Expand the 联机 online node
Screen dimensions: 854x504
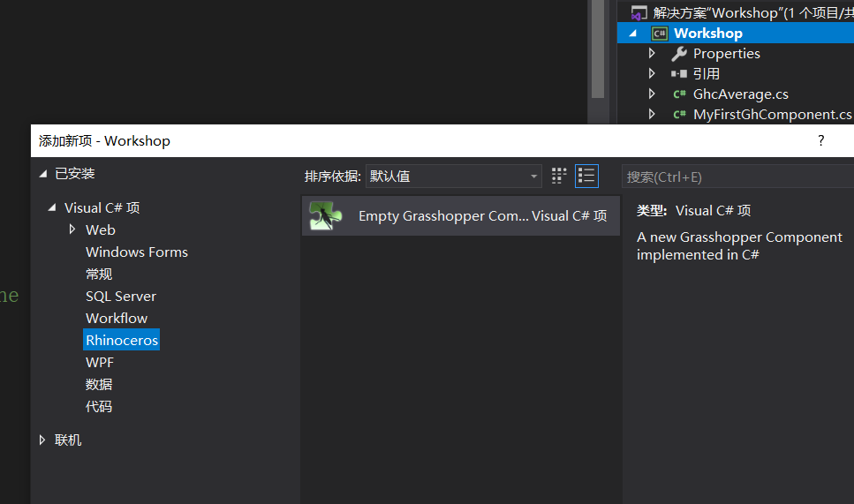pyautogui.click(x=42, y=440)
